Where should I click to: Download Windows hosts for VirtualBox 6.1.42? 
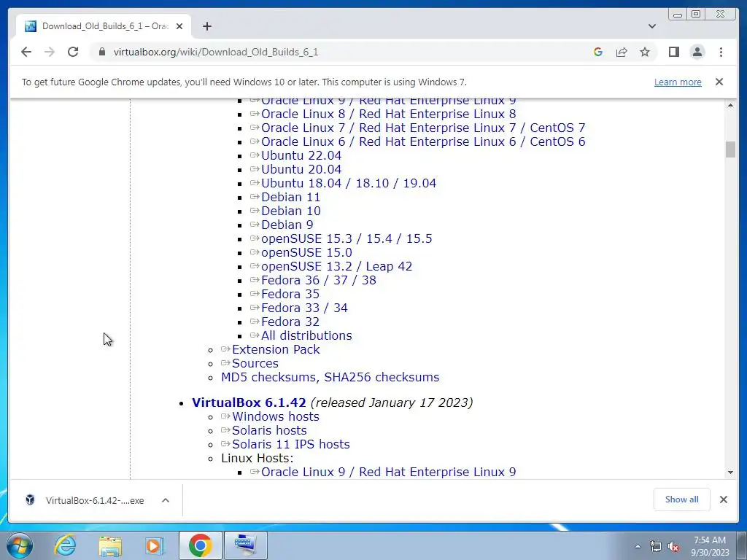pos(275,416)
